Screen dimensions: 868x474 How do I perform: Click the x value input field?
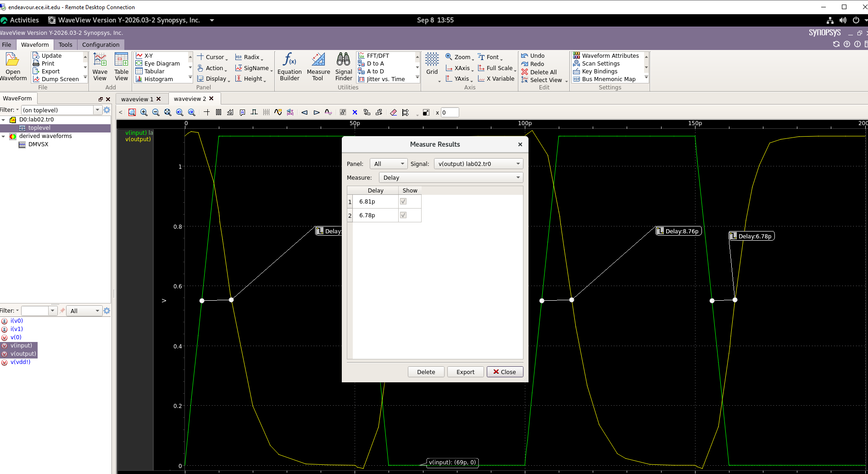point(450,112)
